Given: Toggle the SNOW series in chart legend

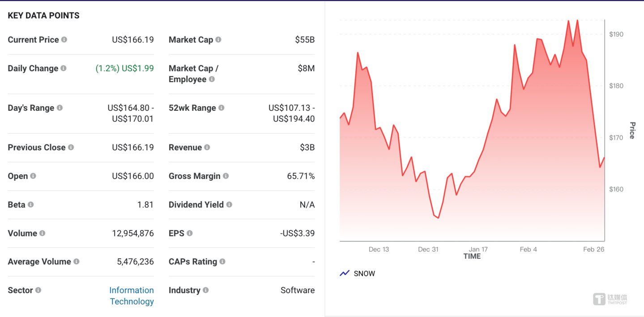Looking at the screenshot, I should [x=357, y=273].
